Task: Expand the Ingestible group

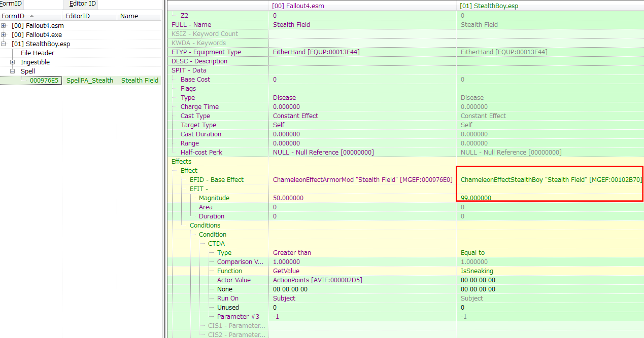Action: click(x=13, y=62)
